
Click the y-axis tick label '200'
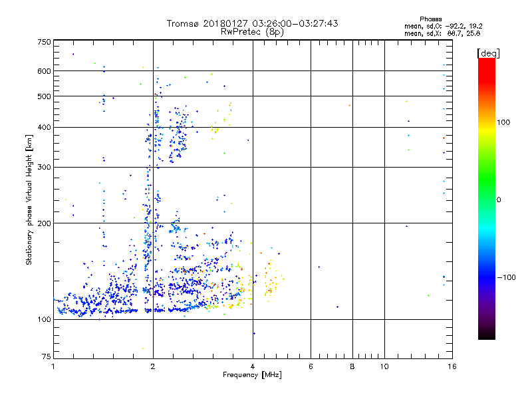pyautogui.click(x=44, y=223)
